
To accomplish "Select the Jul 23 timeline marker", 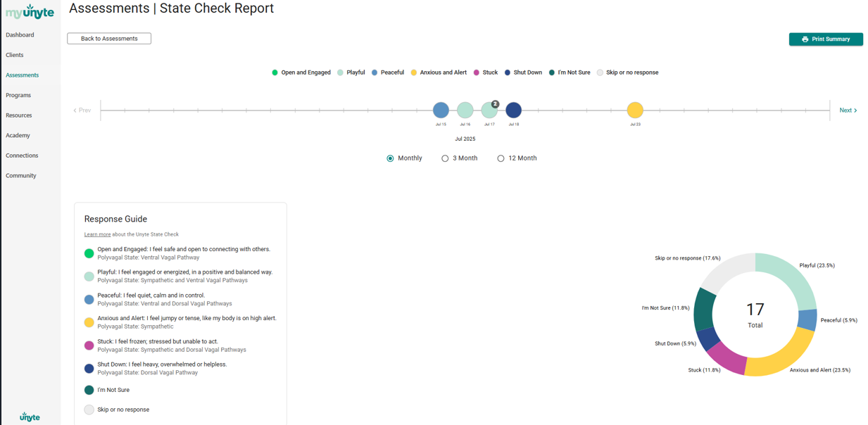I will tap(635, 110).
